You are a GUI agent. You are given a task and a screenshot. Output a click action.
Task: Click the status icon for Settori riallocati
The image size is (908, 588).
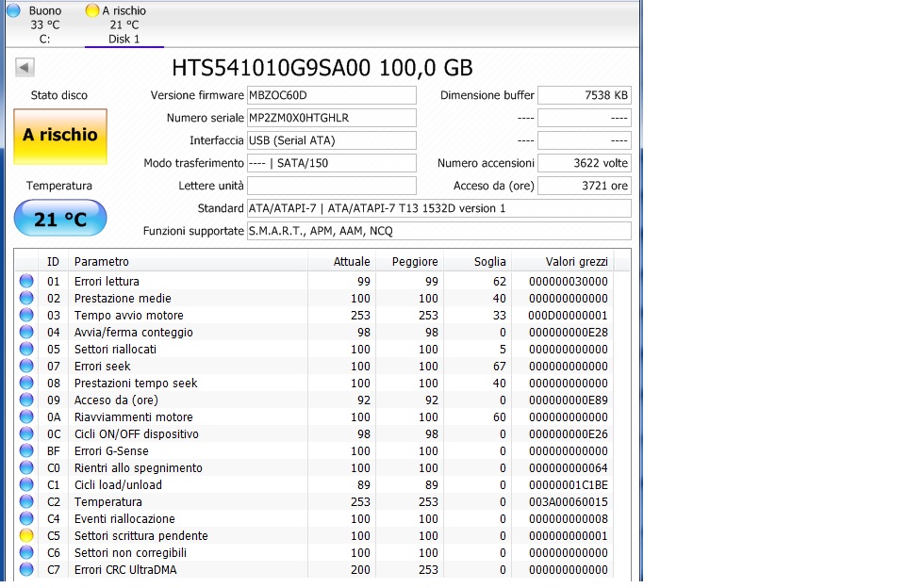tap(26, 349)
